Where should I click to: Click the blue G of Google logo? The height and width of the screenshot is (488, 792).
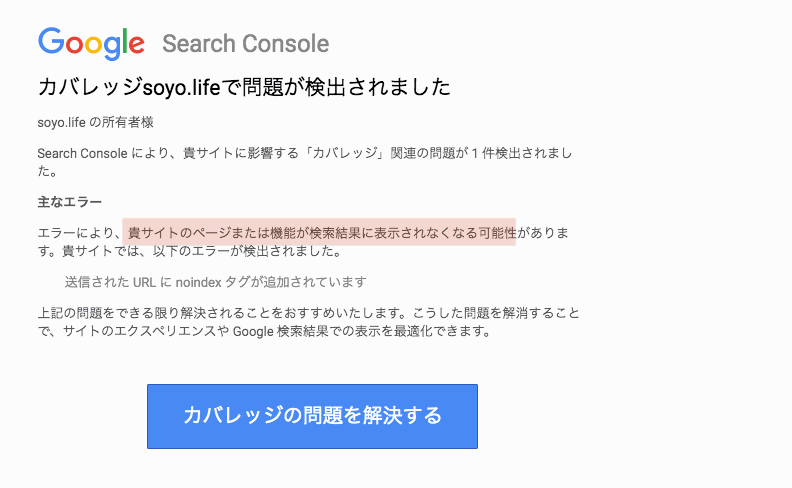coord(51,41)
